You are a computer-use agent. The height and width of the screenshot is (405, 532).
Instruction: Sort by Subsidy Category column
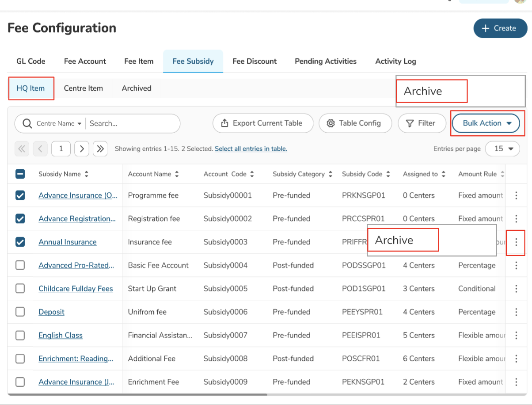(330, 174)
